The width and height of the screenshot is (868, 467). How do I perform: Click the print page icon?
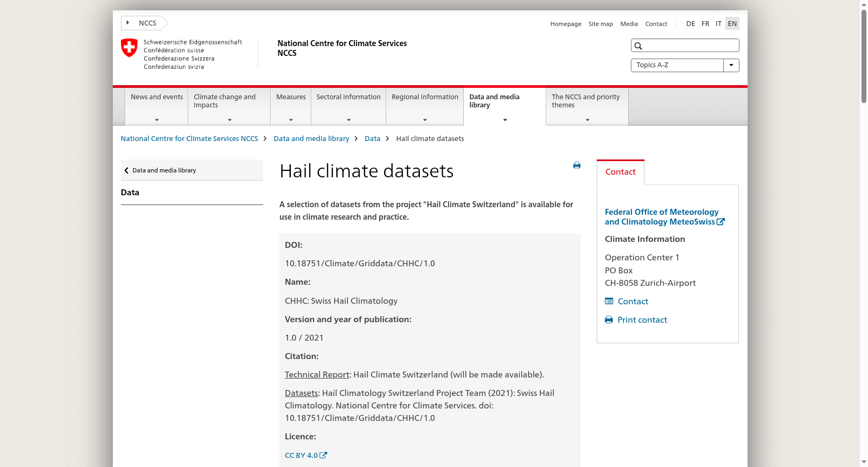coord(577,165)
